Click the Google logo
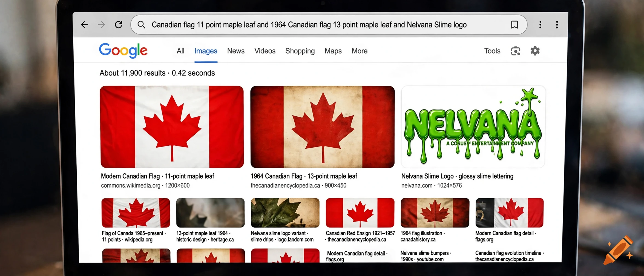Image resolution: width=644 pixels, height=276 pixels. pyautogui.click(x=123, y=51)
